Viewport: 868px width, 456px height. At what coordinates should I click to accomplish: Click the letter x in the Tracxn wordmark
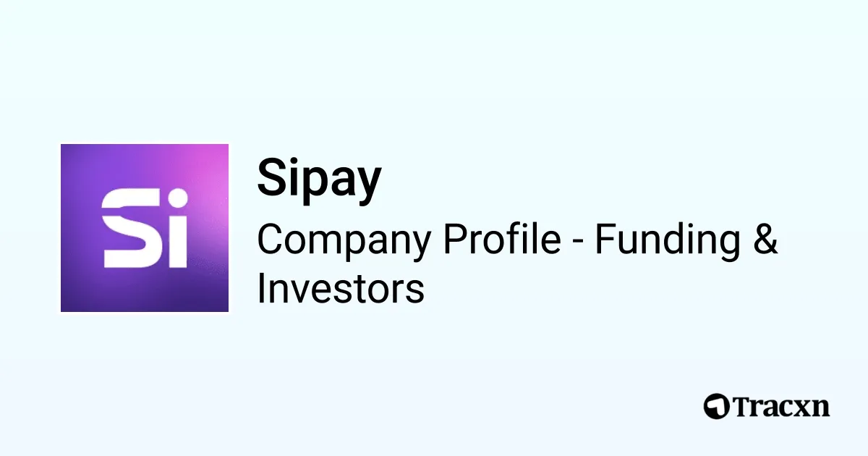tap(803, 408)
